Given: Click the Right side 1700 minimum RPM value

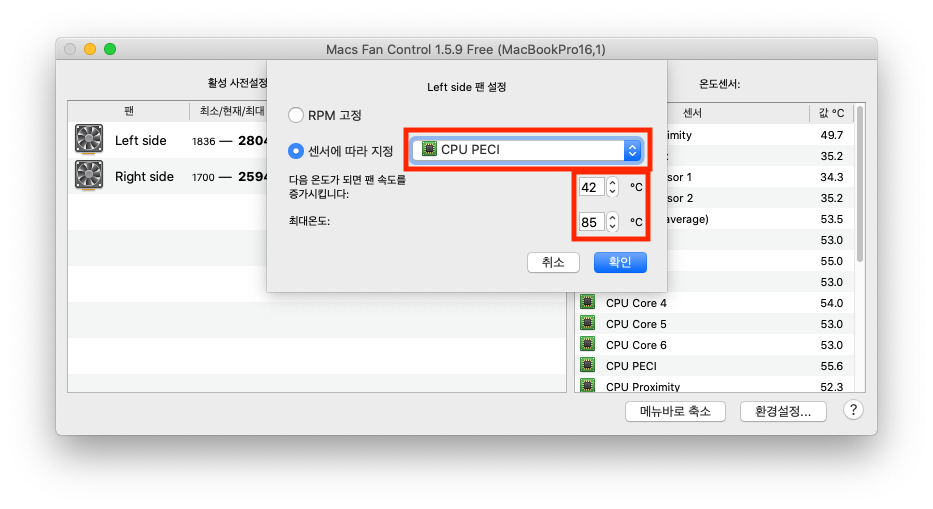Looking at the screenshot, I should (x=203, y=177).
